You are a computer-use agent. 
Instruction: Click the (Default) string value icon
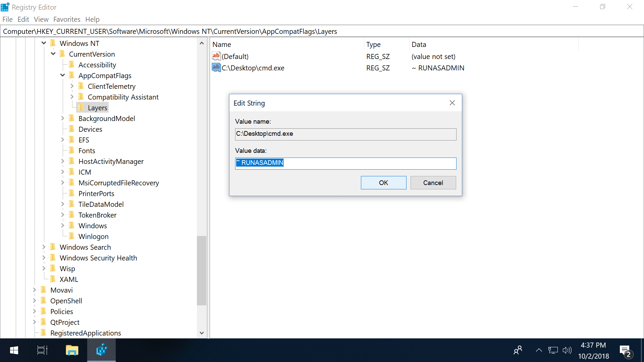pyautogui.click(x=216, y=56)
